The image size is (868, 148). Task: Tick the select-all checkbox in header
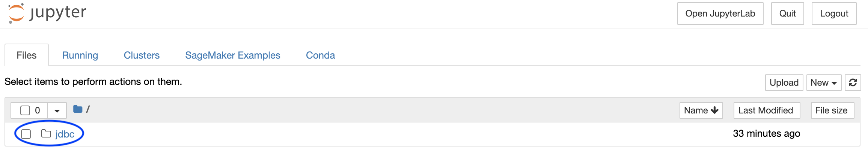pyautogui.click(x=25, y=110)
